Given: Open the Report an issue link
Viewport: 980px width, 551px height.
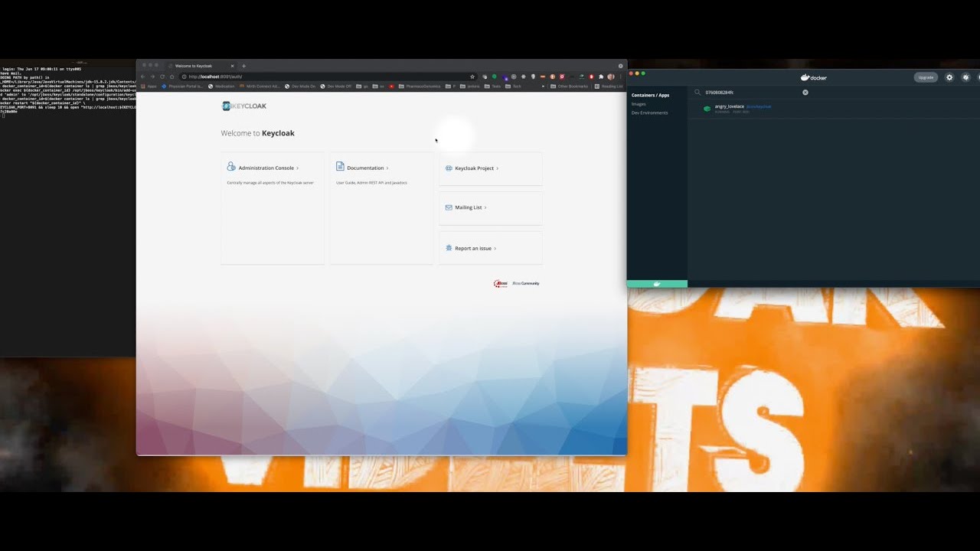Looking at the screenshot, I should pos(473,248).
